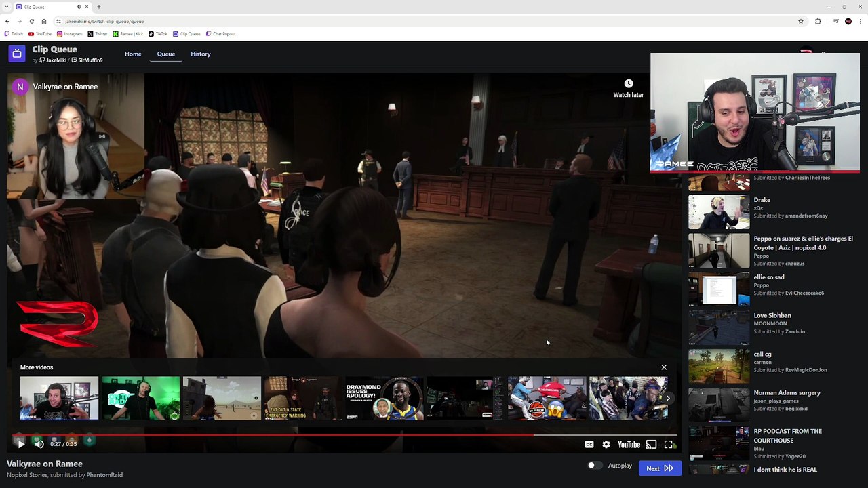
Task: Mute the video player volume
Action: tap(39, 444)
